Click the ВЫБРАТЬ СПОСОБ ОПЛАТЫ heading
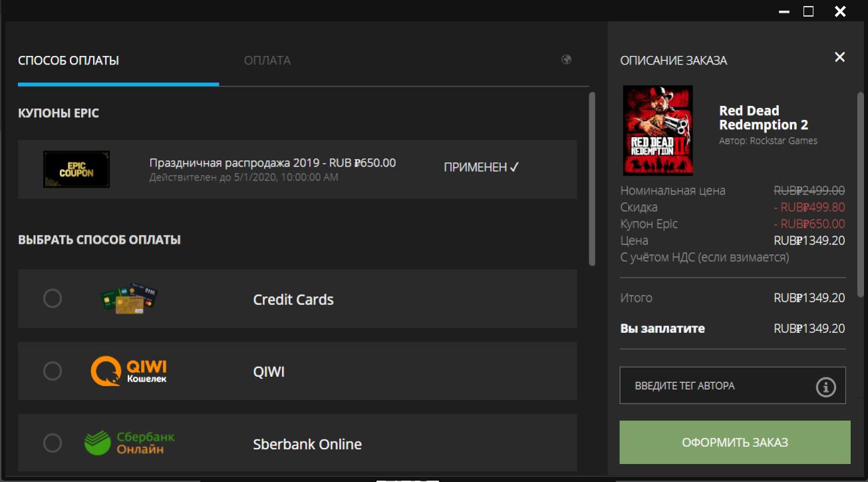 point(99,240)
